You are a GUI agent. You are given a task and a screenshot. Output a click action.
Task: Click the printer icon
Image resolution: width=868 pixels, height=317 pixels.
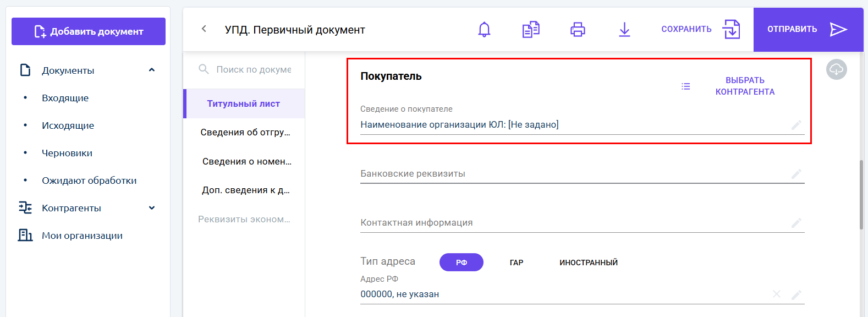tap(578, 29)
